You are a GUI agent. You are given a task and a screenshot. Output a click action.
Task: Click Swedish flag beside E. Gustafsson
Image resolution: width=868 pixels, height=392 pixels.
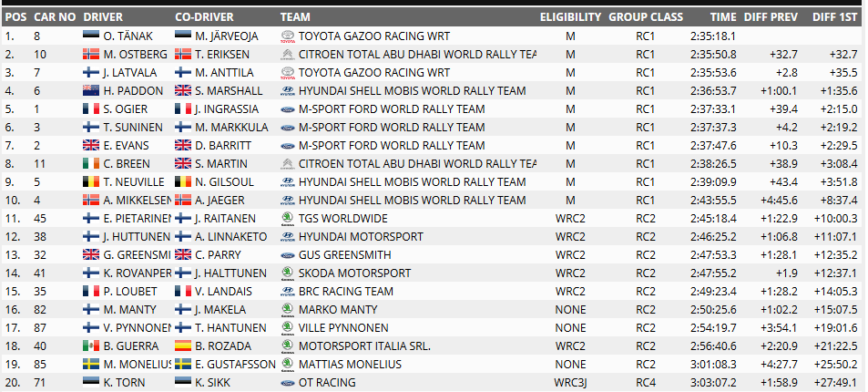tap(182, 365)
